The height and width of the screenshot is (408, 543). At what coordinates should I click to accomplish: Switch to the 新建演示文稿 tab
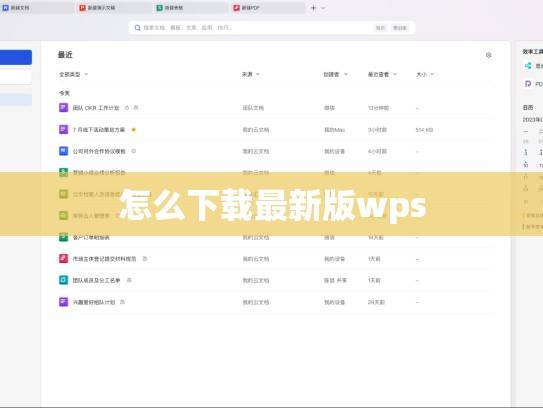pyautogui.click(x=114, y=8)
